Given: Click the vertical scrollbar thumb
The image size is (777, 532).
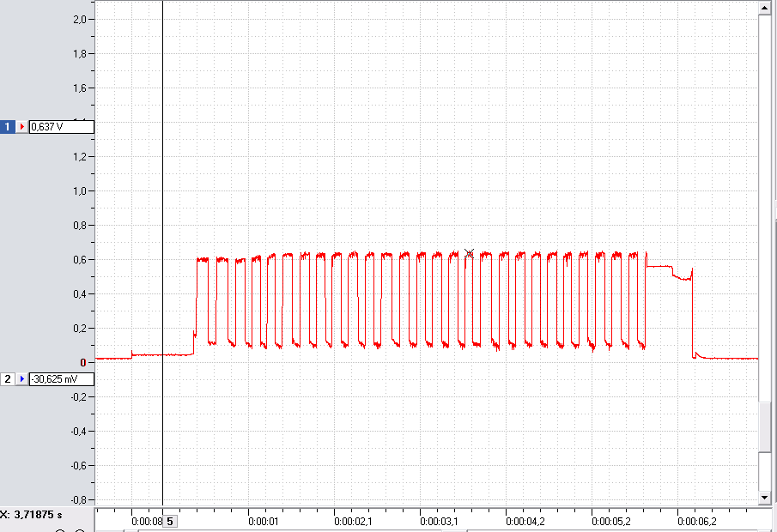Looking at the screenshot, I should [764, 427].
